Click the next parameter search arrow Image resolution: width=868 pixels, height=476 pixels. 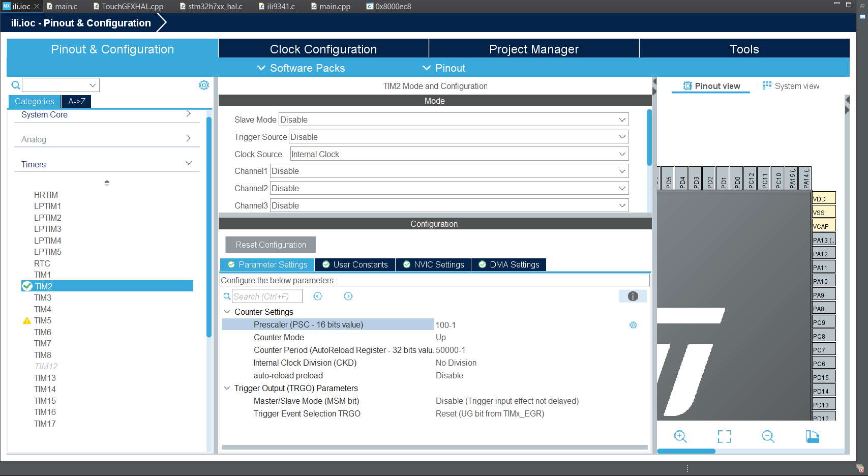(x=348, y=296)
